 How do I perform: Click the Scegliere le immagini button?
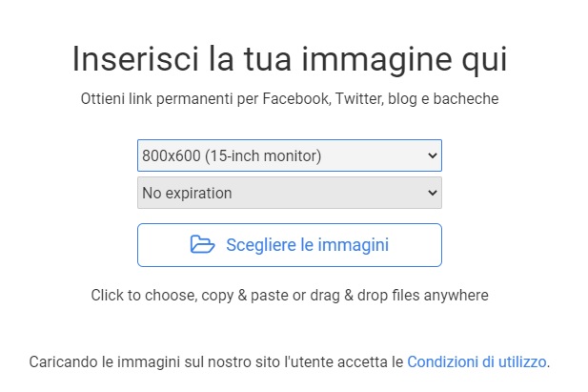[290, 245]
